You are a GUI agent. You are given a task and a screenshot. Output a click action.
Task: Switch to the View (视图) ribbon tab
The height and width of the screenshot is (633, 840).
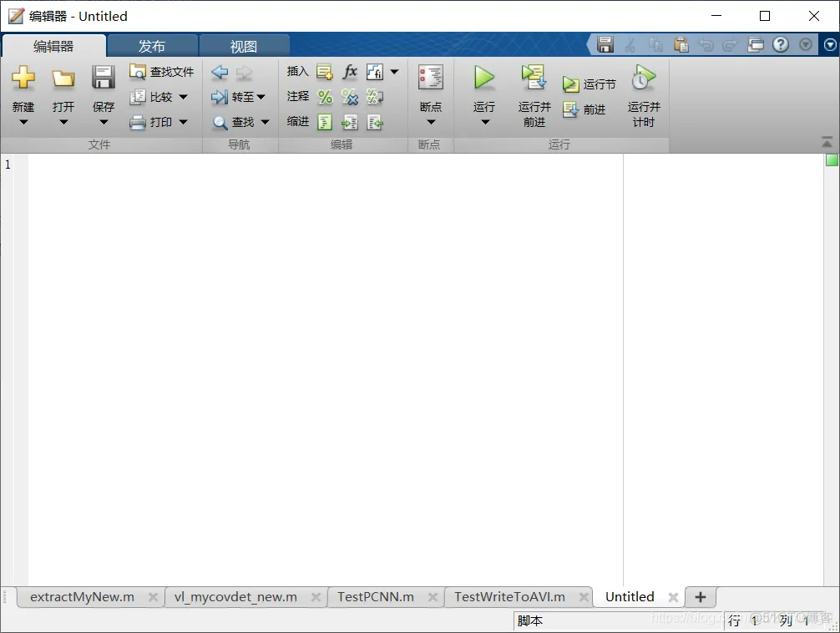244,46
